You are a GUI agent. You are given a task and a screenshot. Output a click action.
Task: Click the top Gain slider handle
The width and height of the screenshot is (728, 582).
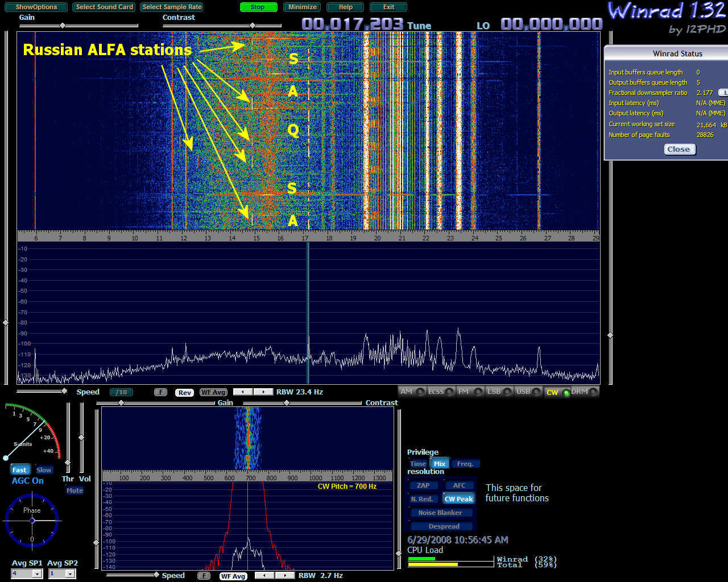click(63, 26)
